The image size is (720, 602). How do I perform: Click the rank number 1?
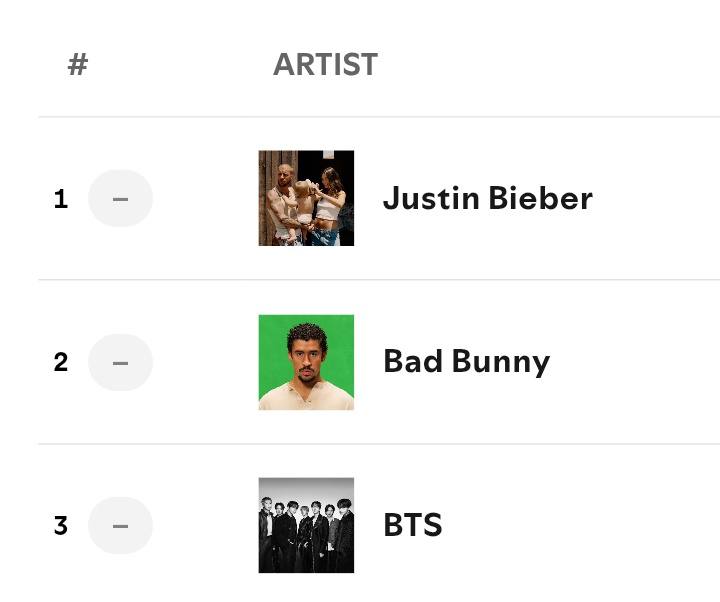tap(61, 199)
